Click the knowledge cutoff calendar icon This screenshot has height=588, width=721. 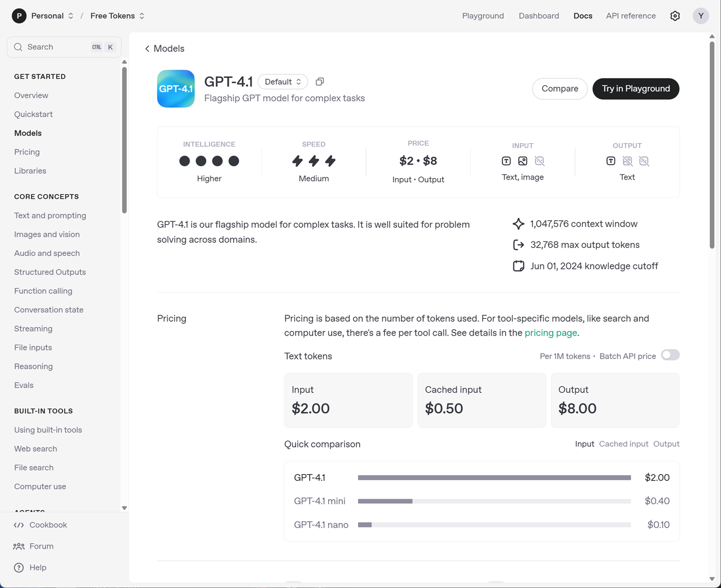[519, 266]
